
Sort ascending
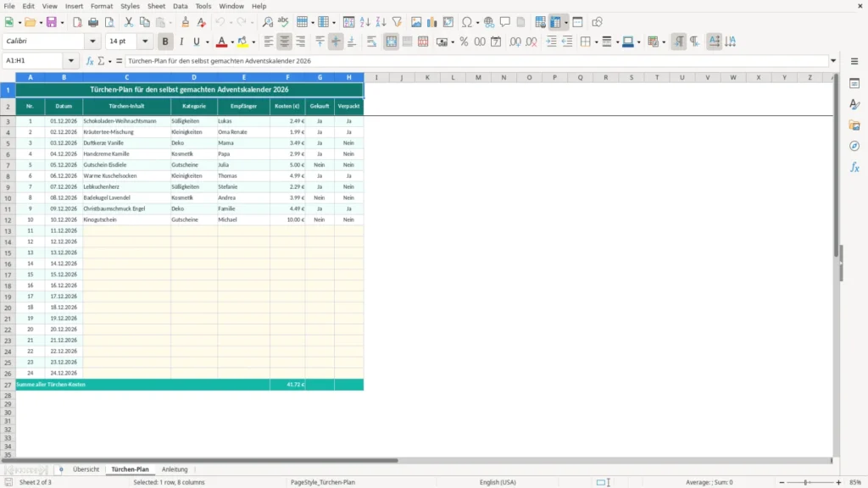pos(364,22)
